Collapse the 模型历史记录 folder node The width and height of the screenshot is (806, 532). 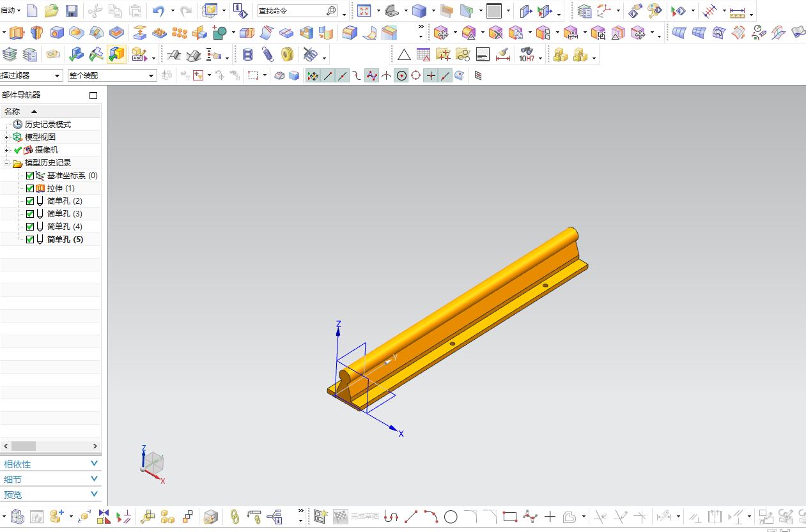pyautogui.click(x=7, y=163)
